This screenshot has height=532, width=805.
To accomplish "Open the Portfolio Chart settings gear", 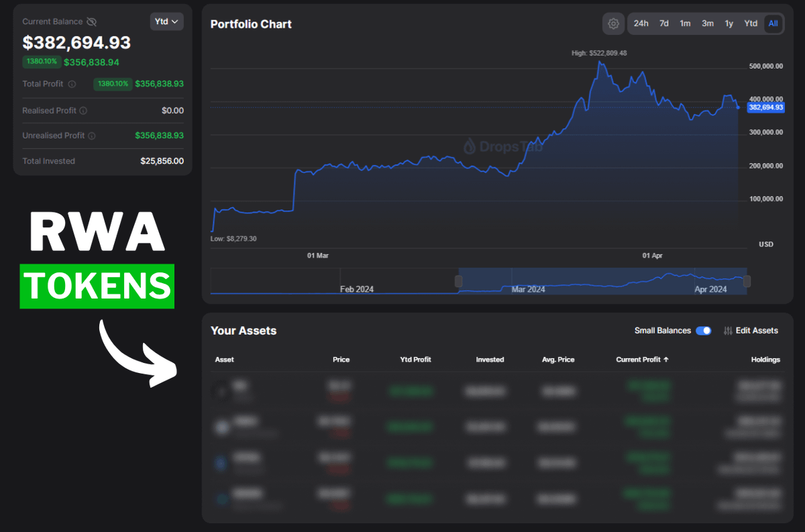I will [613, 23].
